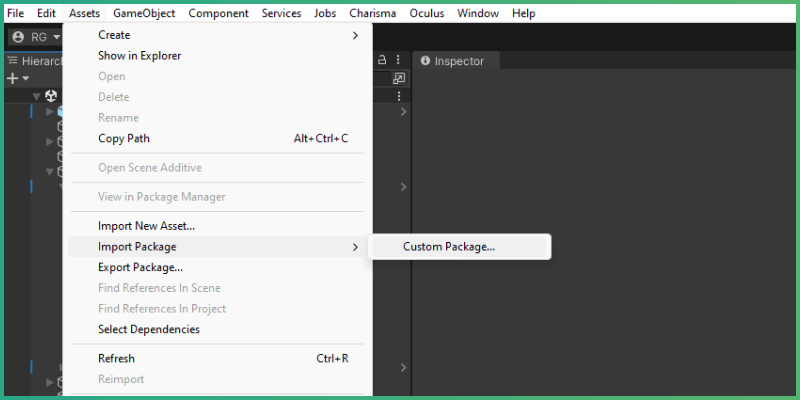This screenshot has width=800, height=400.
Task: Choose Import New Asset menu item
Action: point(146,226)
